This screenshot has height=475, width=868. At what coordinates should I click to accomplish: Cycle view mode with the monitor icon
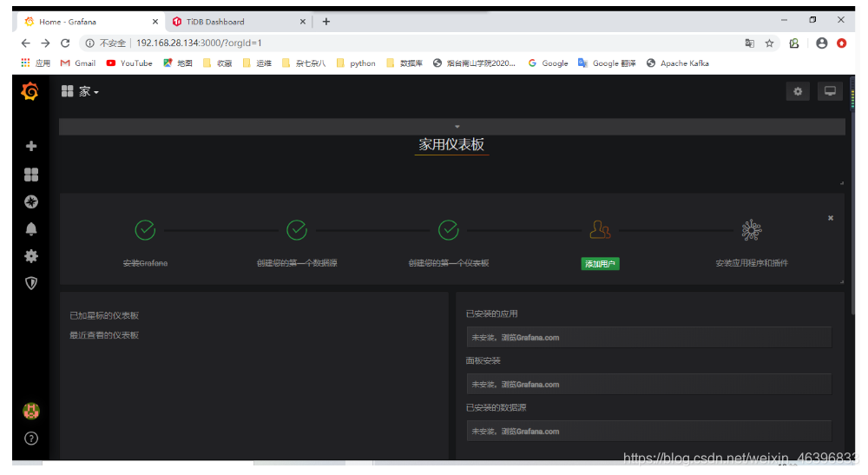click(x=830, y=91)
